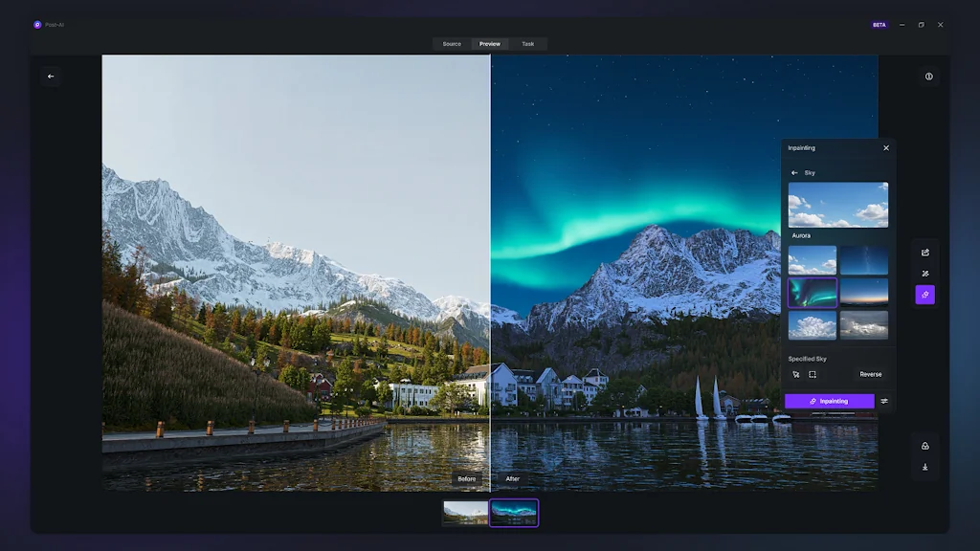980x551 pixels.
Task: Click the export/share icon in right sidebar
Action: [x=924, y=253]
